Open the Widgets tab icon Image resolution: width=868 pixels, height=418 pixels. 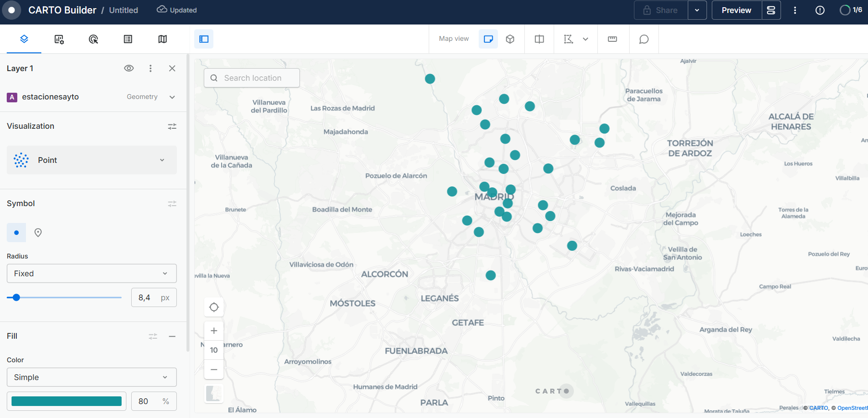(x=59, y=39)
